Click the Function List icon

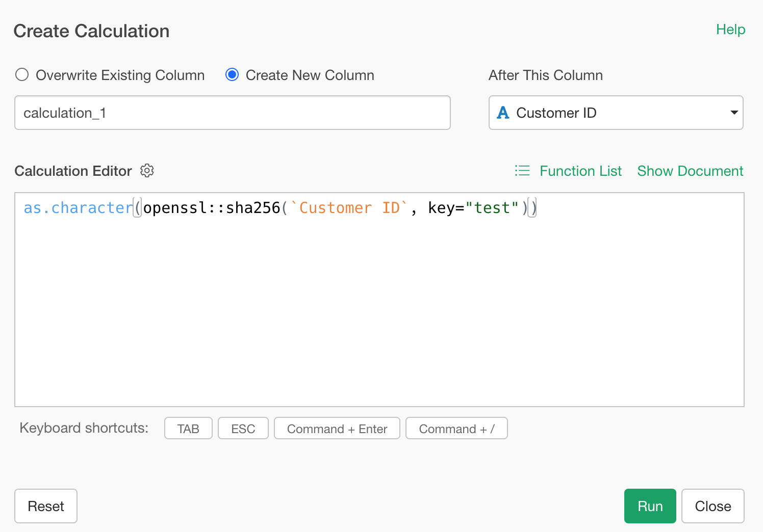(522, 171)
